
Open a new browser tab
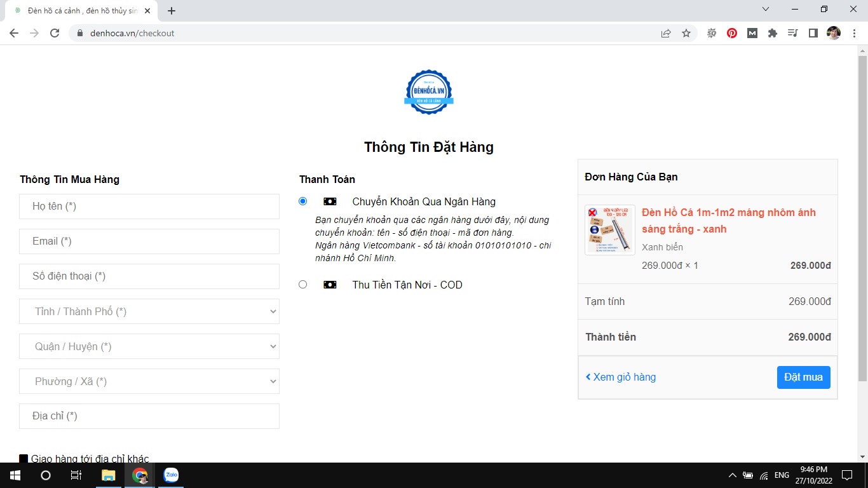click(x=172, y=11)
